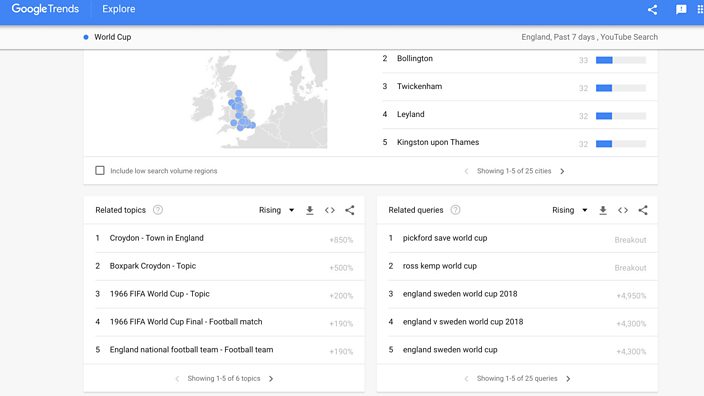Open Rising dropdown in Related topics
Image resolution: width=704 pixels, height=396 pixels.
click(x=277, y=210)
